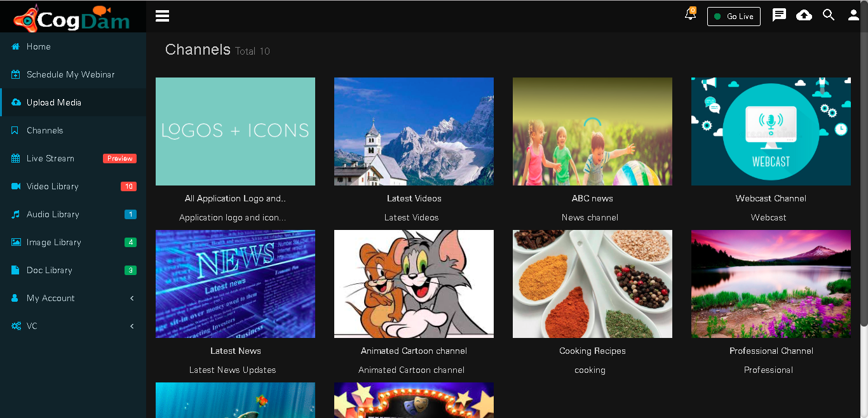This screenshot has height=418, width=868.
Task: Click the Schedule My Webinar calendar icon
Action: click(x=16, y=74)
